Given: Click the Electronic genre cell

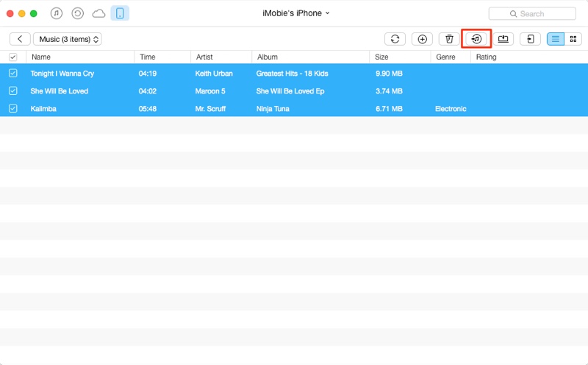Looking at the screenshot, I should pyautogui.click(x=451, y=108).
